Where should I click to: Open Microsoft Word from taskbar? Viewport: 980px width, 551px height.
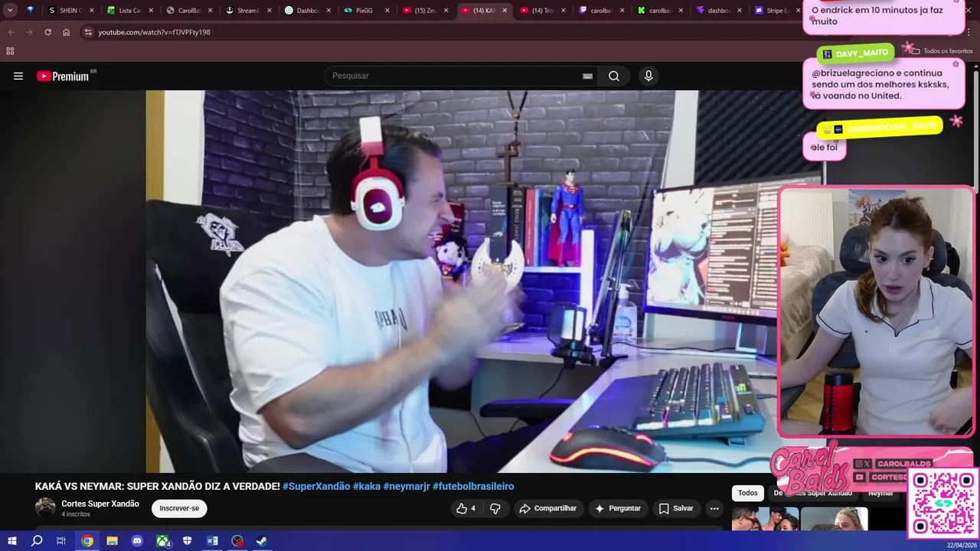pos(212,541)
